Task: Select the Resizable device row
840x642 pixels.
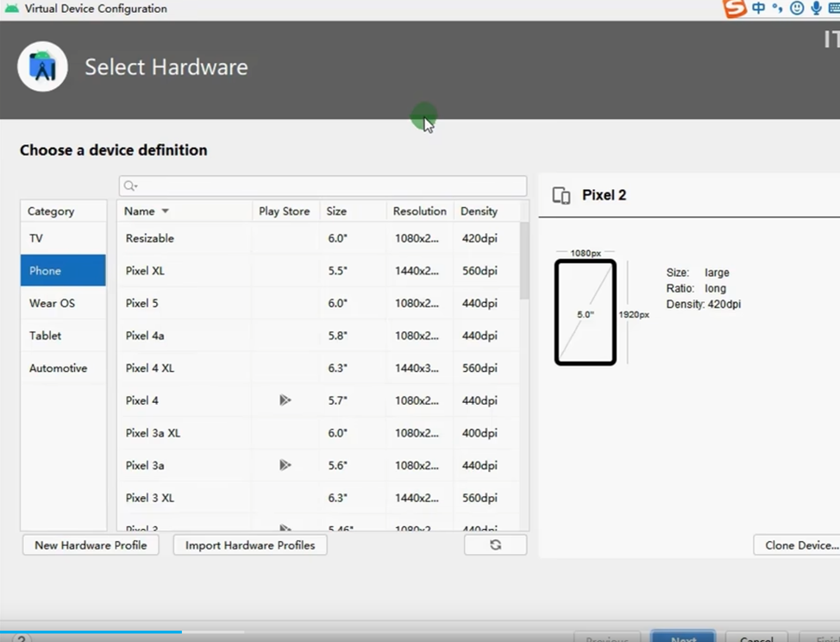Action: pos(318,238)
